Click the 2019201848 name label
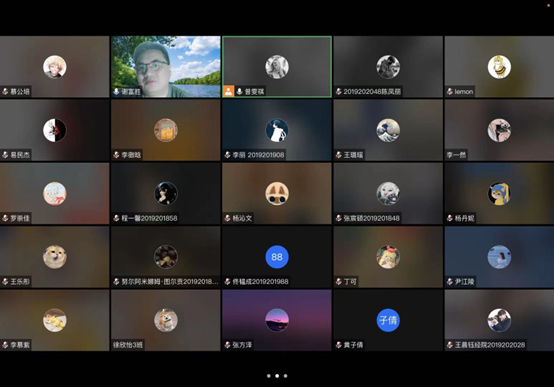554x387 pixels. pyautogui.click(x=372, y=218)
